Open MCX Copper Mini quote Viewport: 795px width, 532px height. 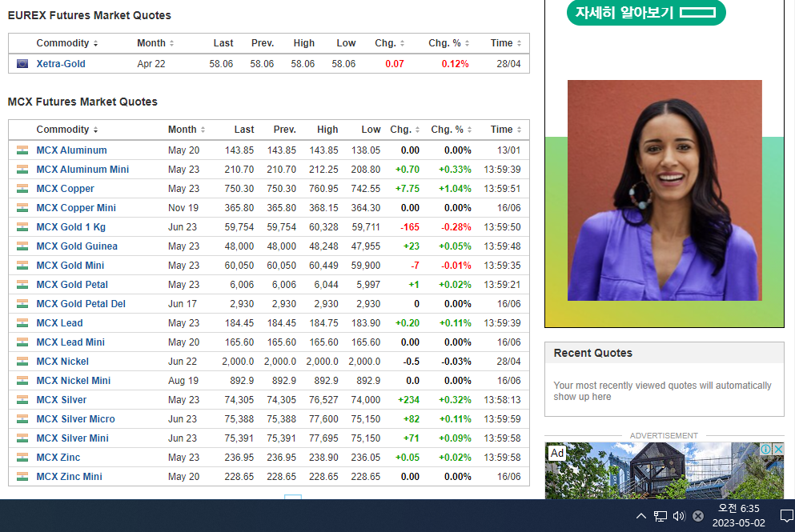tap(76, 208)
